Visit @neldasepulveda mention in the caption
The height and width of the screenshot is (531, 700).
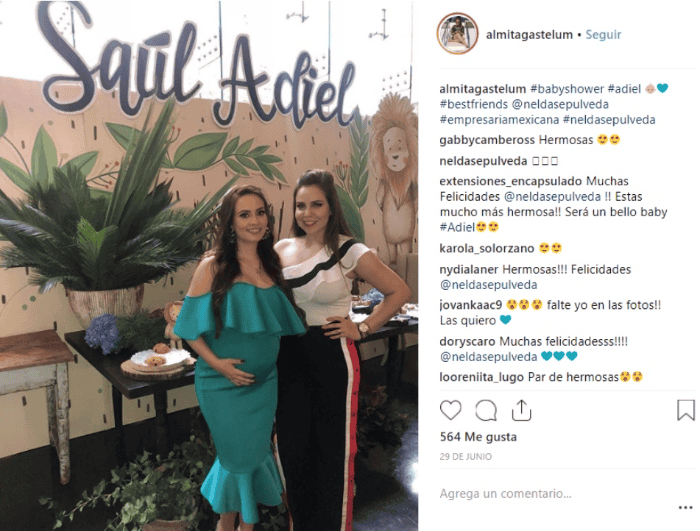coord(560,104)
